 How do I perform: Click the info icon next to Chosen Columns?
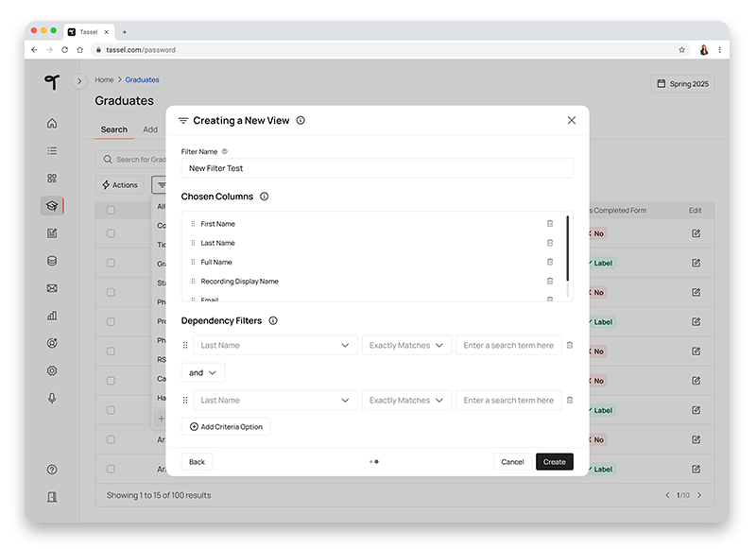coord(265,197)
